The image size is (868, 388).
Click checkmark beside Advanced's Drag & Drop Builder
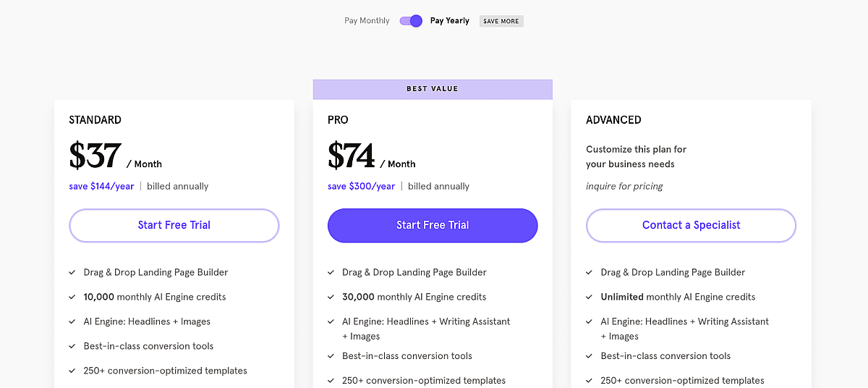590,273
